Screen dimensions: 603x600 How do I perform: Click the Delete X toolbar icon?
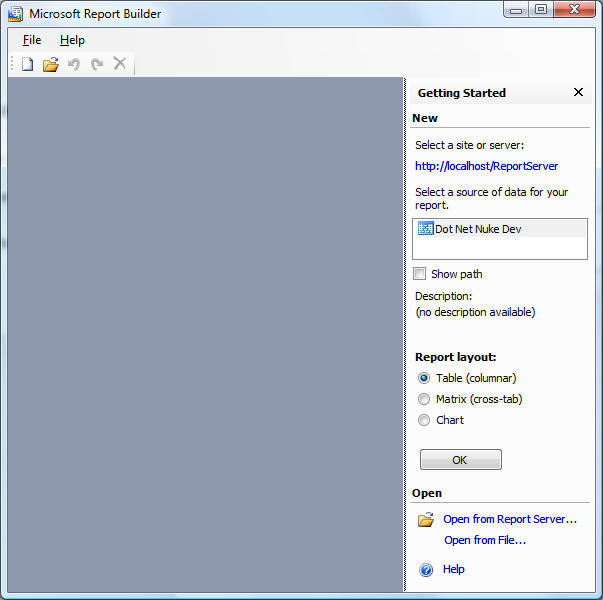coord(120,63)
